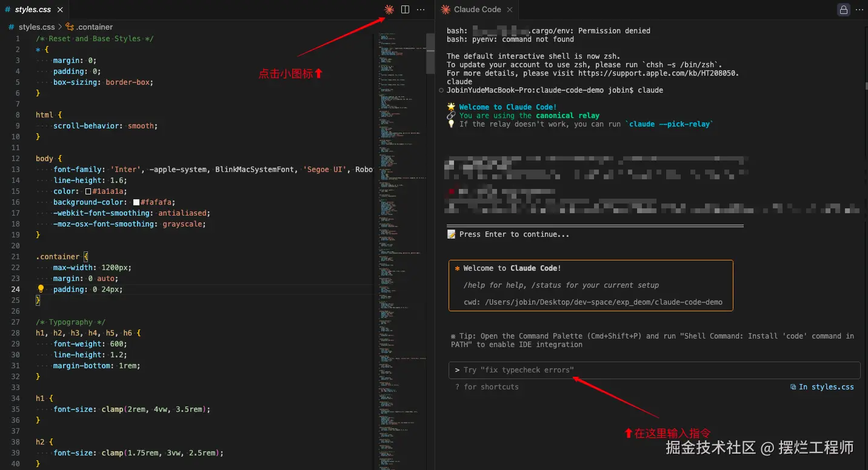Click the '-webkit-font-smoothing: antialiased;' line
Image resolution: width=868 pixels, height=470 pixels.
[132, 213]
